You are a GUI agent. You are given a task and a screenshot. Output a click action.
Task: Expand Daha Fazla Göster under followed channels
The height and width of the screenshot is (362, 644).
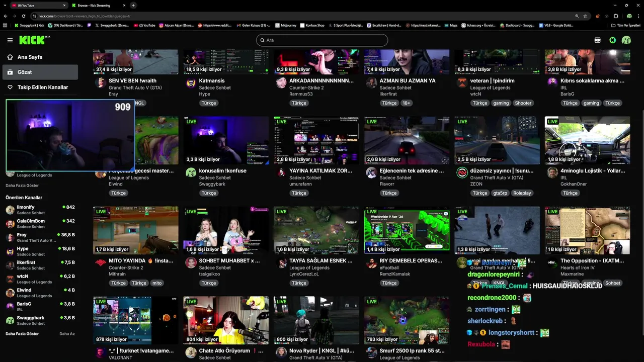(22, 186)
